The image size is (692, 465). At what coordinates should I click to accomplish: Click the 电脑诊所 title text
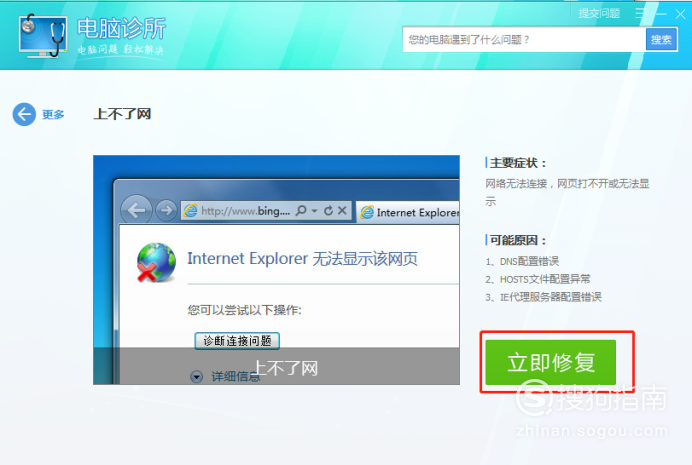[121, 28]
